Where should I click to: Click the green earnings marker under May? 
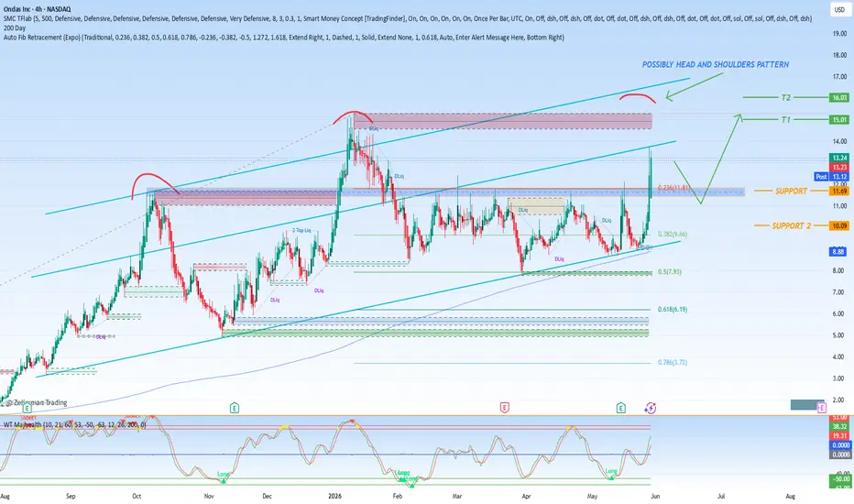coord(621,408)
